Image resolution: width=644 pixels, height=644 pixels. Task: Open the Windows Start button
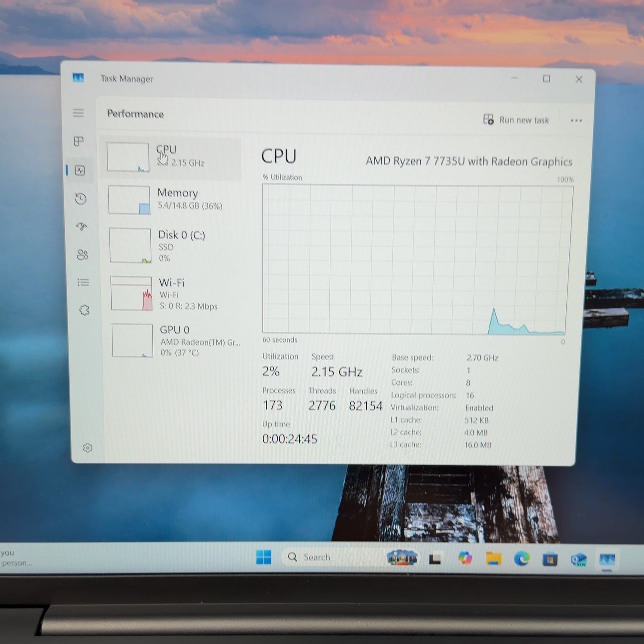[264, 557]
